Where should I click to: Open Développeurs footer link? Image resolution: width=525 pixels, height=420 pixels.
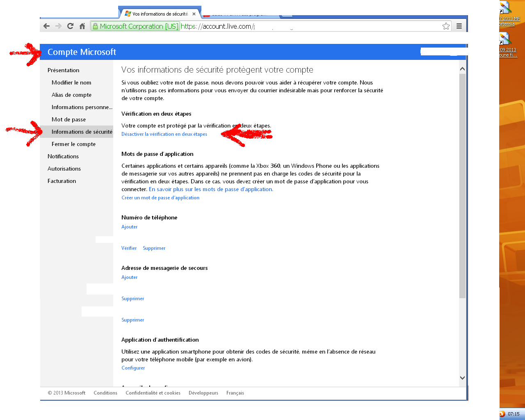203,393
